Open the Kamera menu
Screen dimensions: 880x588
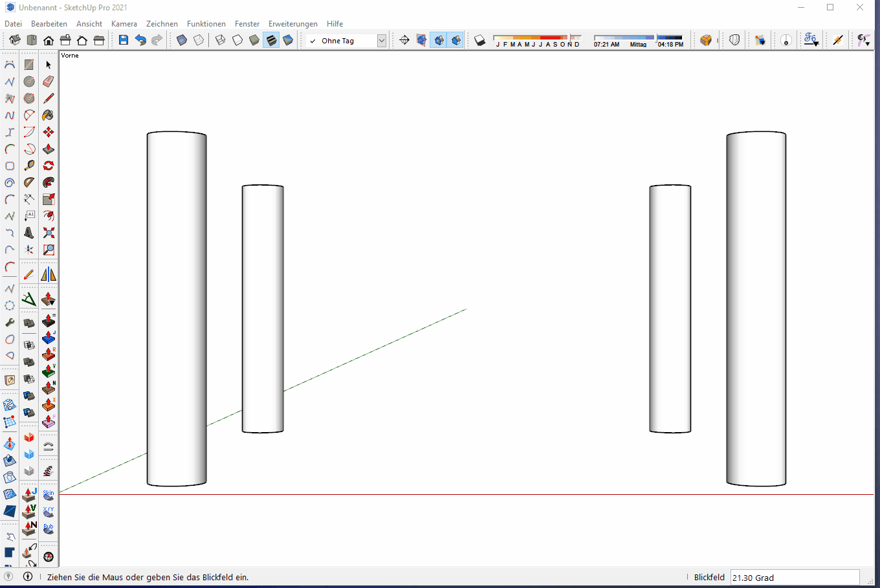pos(124,24)
